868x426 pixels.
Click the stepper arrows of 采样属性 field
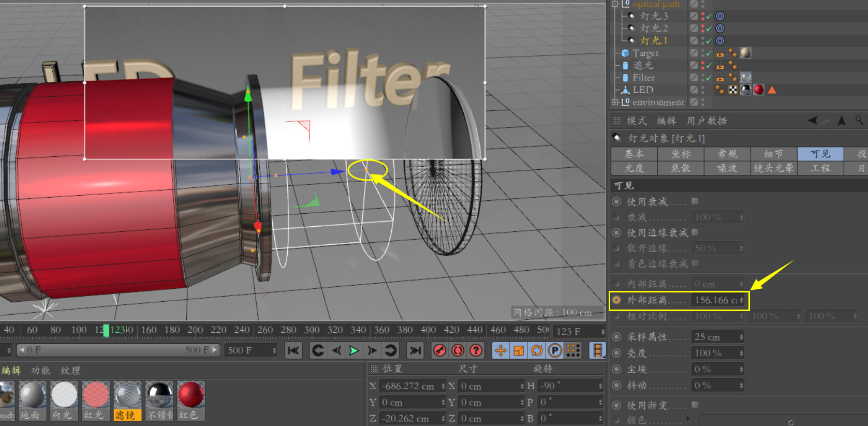(x=741, y=337)
